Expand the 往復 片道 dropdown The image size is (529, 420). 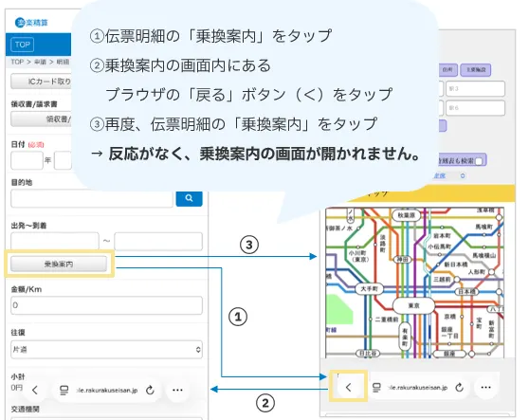coord(106,350)
